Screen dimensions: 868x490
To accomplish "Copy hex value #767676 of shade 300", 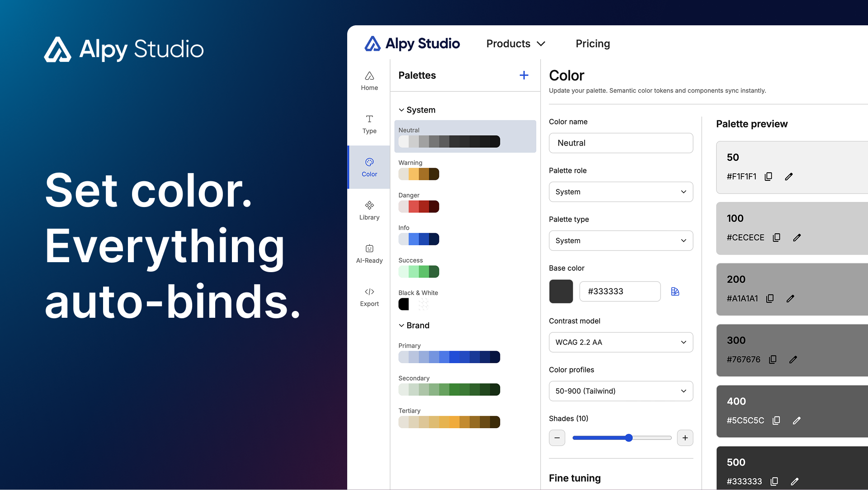I will [x=773, y=359].
